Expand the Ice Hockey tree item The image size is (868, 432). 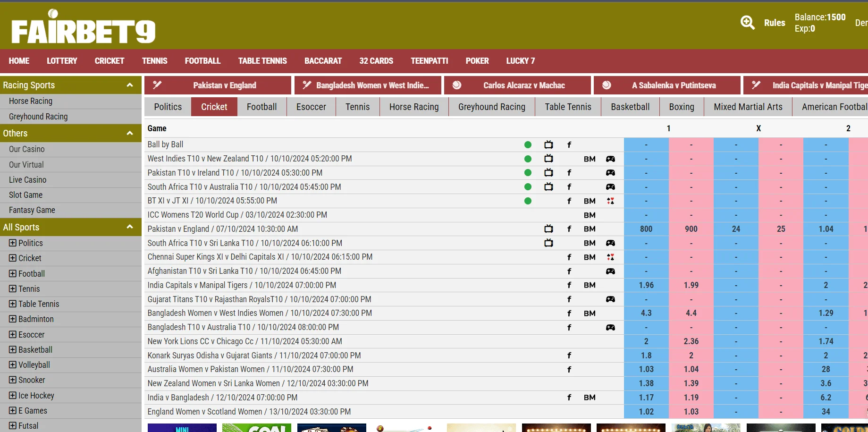[13, 396]
